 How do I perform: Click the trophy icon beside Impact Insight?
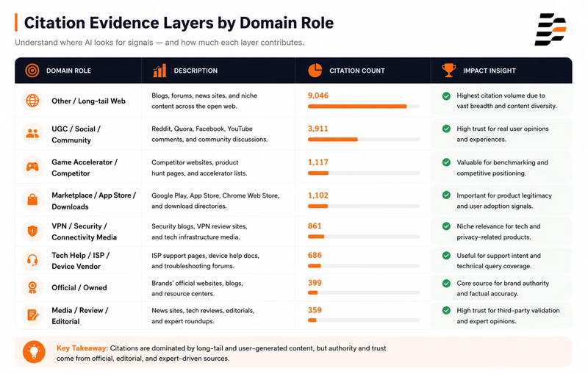pos(448,70)
